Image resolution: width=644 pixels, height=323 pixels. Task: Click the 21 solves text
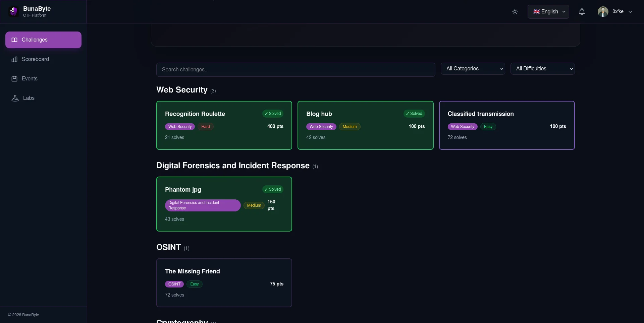click(174, 137)
